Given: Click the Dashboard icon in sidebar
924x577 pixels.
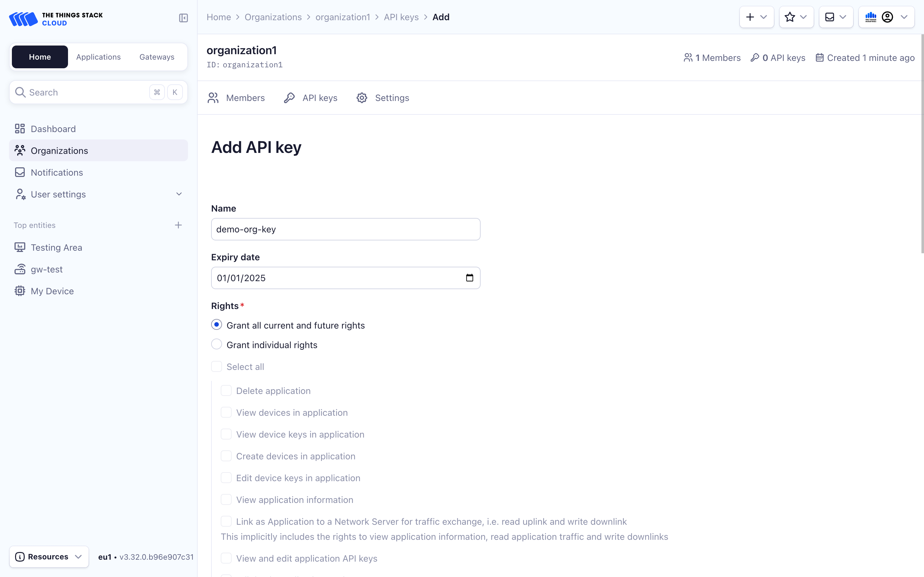Looking at the screenshot, I should coord(19,128).
